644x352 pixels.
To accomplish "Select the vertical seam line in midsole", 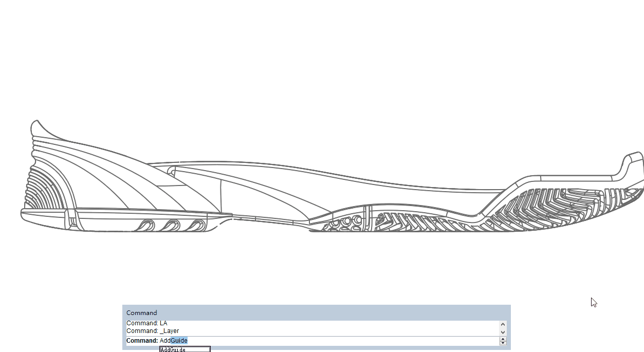I will click(x=220, y=195).
